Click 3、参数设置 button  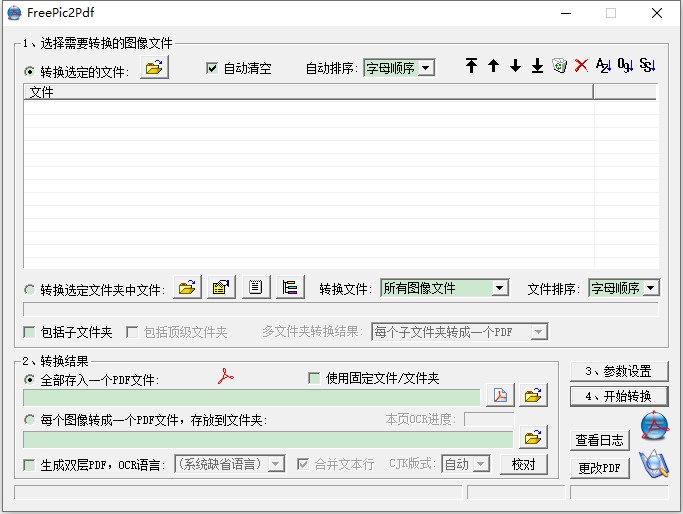click(619, 372)
